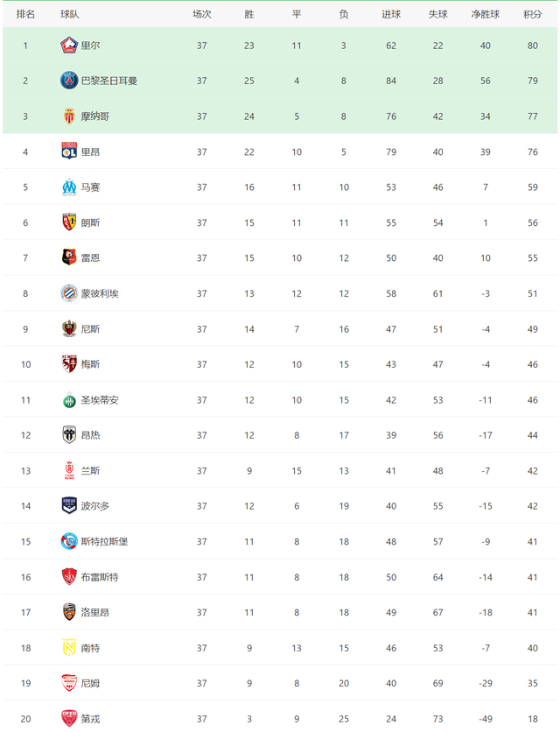
Task: Click the Angers (昂热) shield crest
Action: point(69,435)
